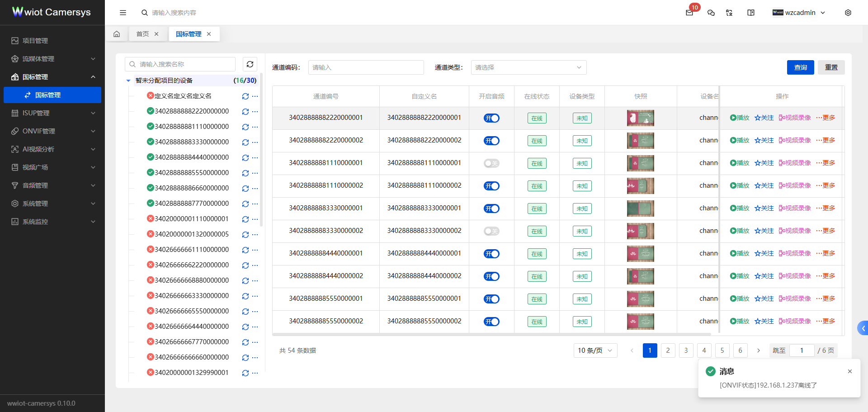Open the message notification inbox icon

click(689, 13)
